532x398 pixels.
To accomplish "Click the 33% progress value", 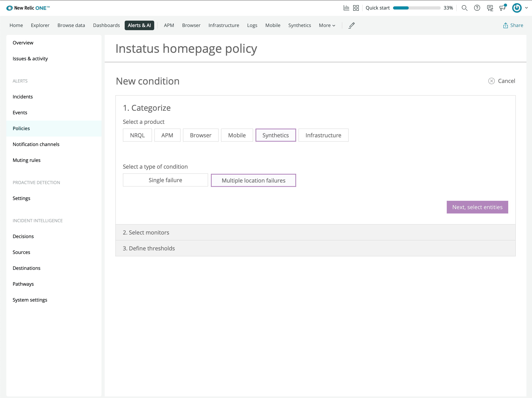I will (x=448, y=8).
